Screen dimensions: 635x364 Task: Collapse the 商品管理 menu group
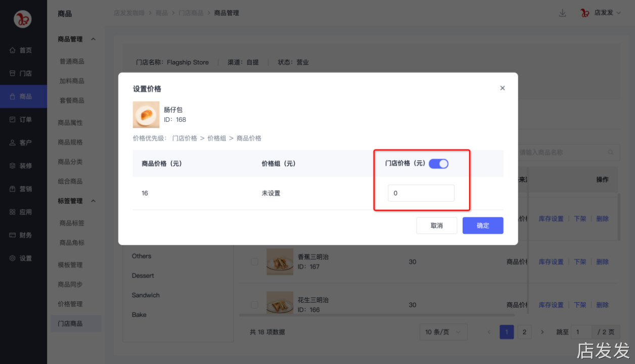93,39
